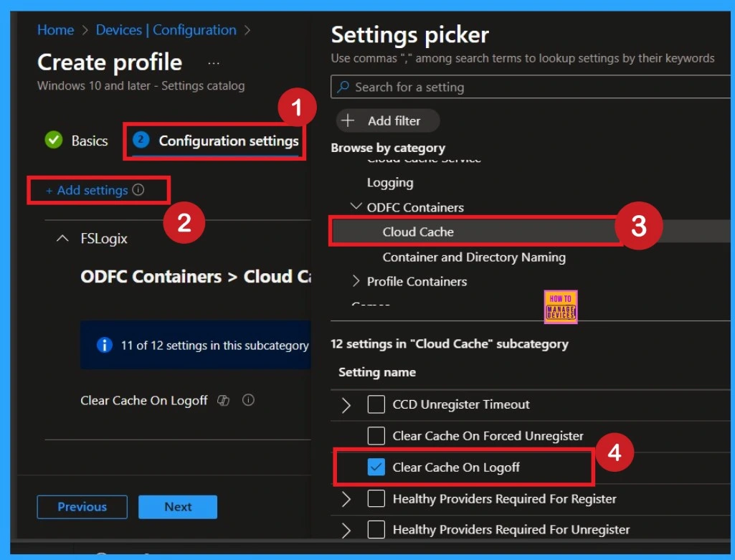Click the info icon next to Clear Cache On Logoff
Screen dimensions: 735x560
(248, 401)
